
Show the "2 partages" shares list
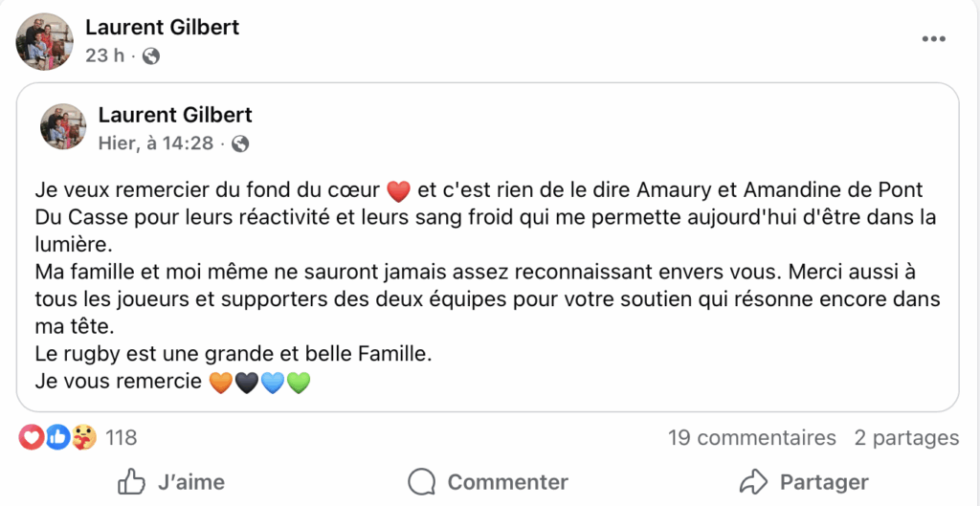click(x=906, y=438)
